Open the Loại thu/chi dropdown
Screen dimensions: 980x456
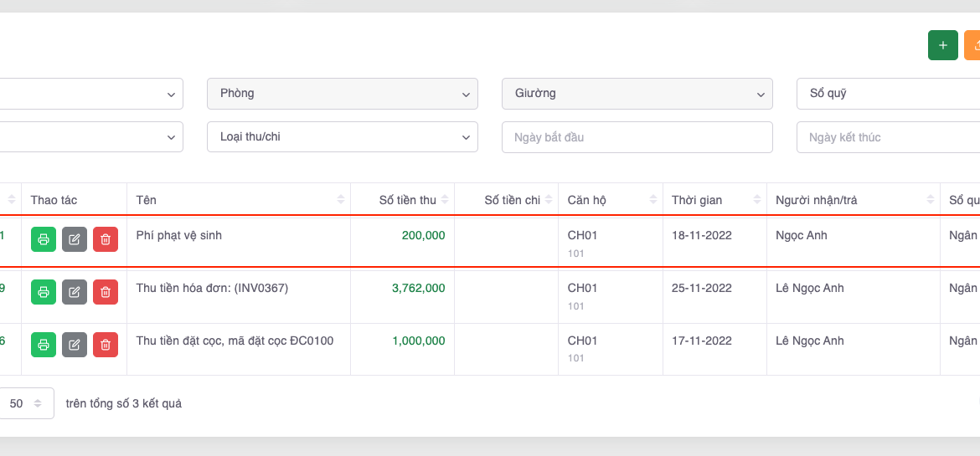(342, 137)
